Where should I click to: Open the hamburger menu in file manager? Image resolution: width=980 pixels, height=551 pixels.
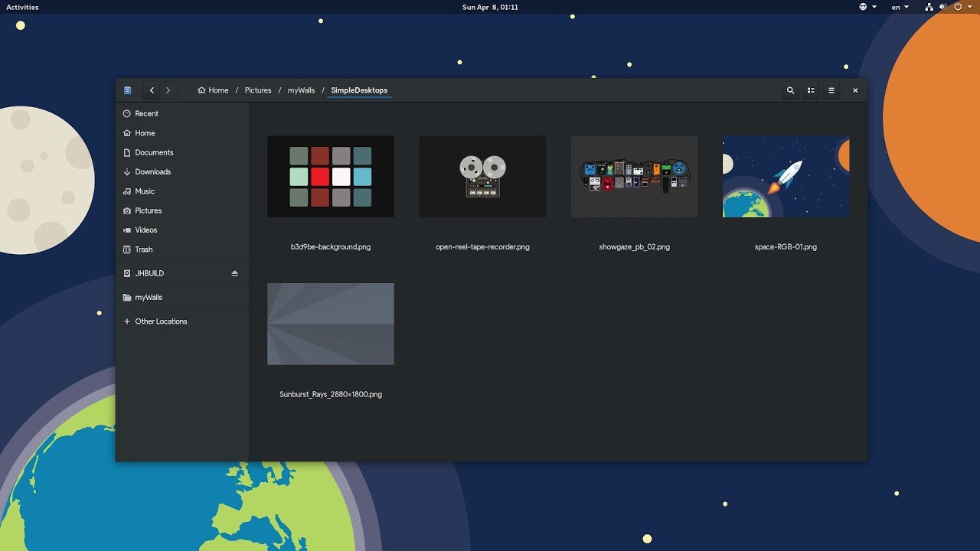pyautogui.click(x=831, y=90)
